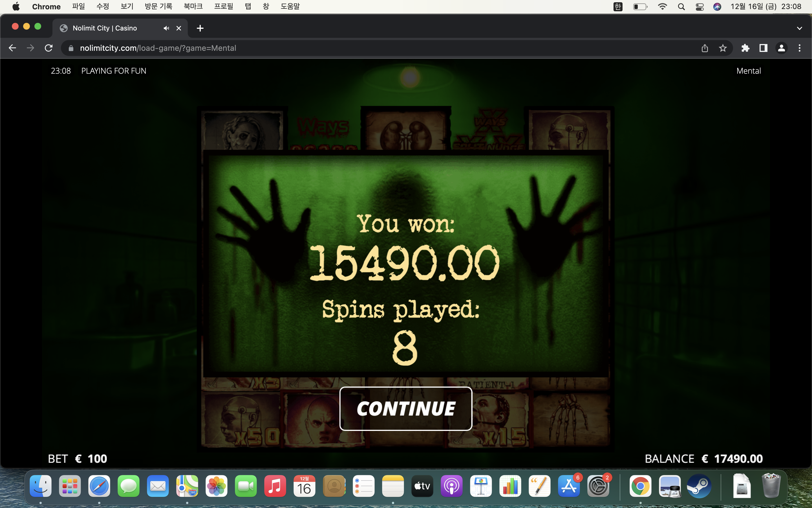Launch Siri from the menu bar
812x508 pixels.
[717, 6]
